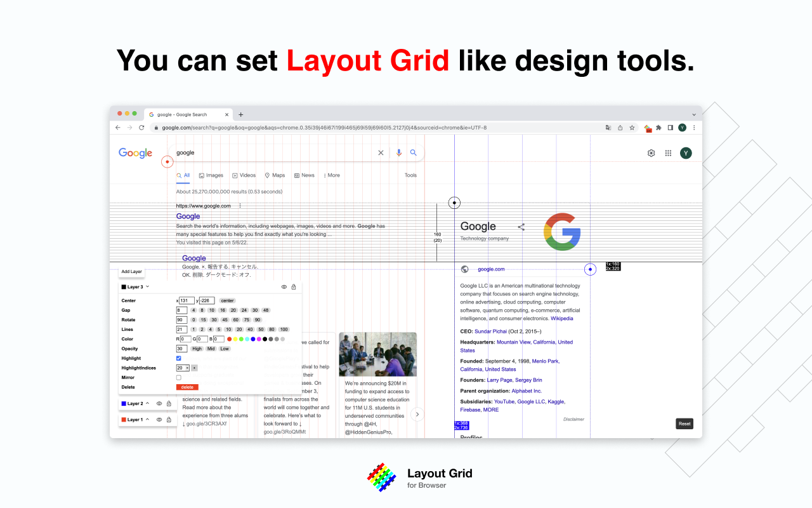Open the Chrome side panel icon
Viewport: 812px width, 508px height.
coord(671,128)
